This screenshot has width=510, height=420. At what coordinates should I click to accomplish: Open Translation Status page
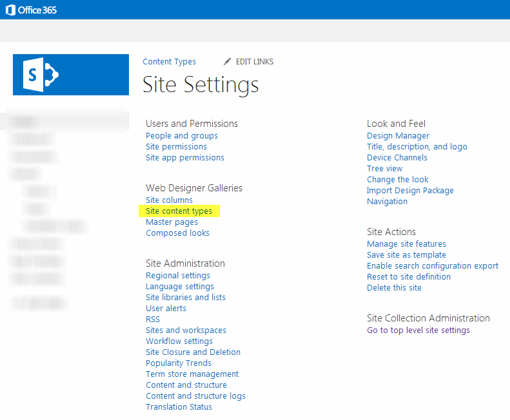click(x=179, y=407)
